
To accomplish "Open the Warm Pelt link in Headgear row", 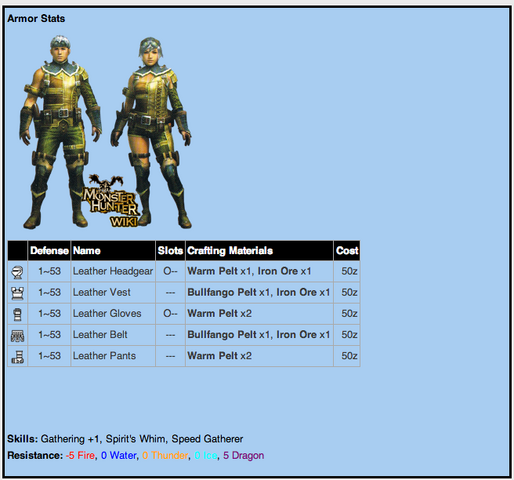I will (x=212, y=271).
